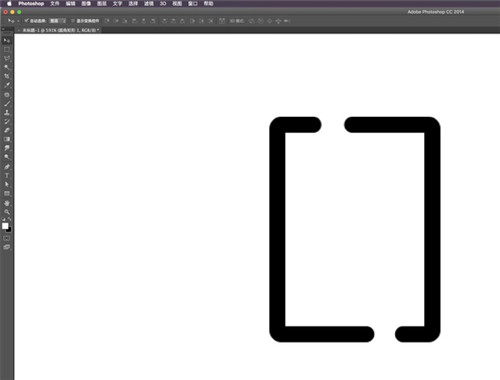Select the Rectangular Marquee tool

pos(7,50)
